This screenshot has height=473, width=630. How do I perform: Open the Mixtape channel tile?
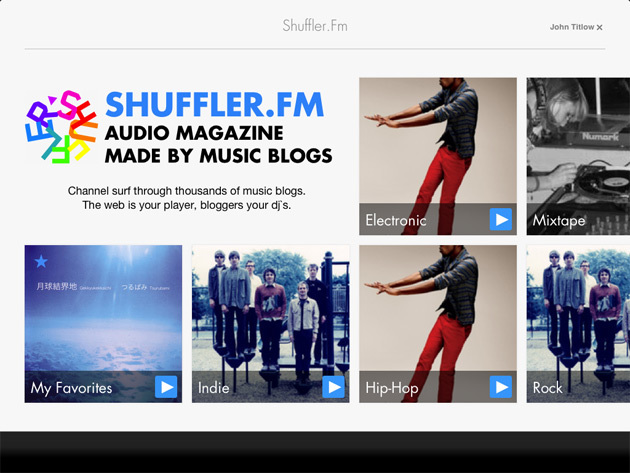point(578,156)
